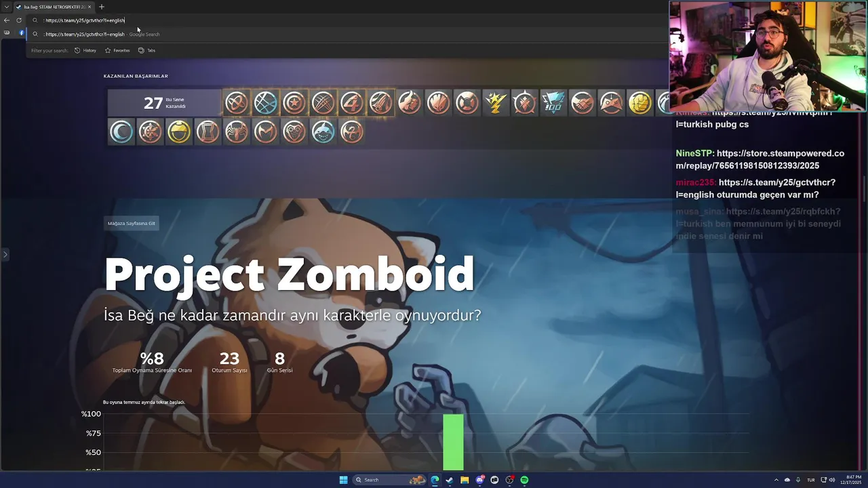
Task: Click the volume icon in system tray
Action: [x=832, y=480]
